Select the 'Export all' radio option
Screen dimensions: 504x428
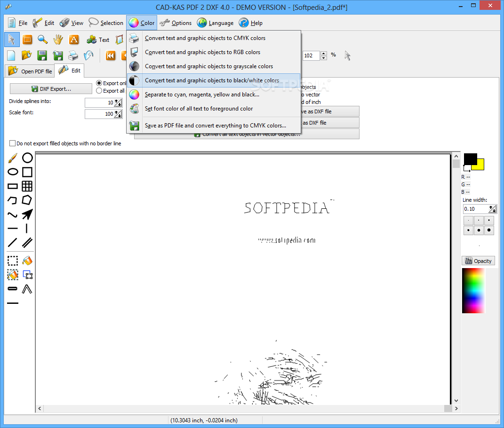pyautogui.click(x=99, y=91)
